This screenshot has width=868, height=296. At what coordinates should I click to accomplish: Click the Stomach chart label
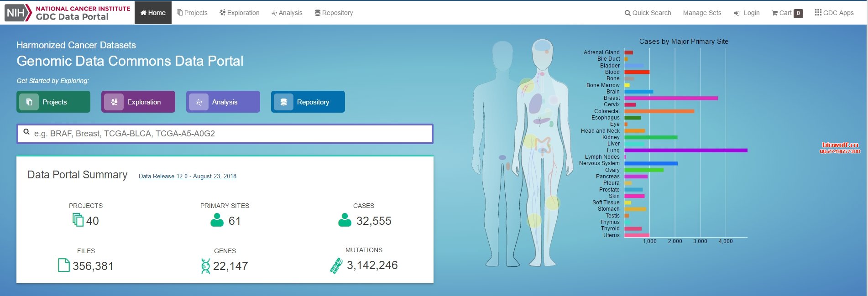[x=609, y=209]
